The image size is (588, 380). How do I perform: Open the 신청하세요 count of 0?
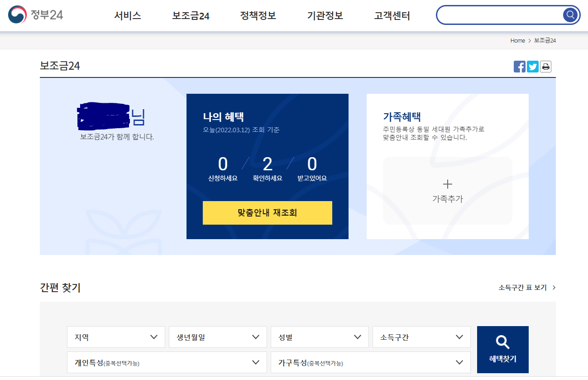coord(223,168)
